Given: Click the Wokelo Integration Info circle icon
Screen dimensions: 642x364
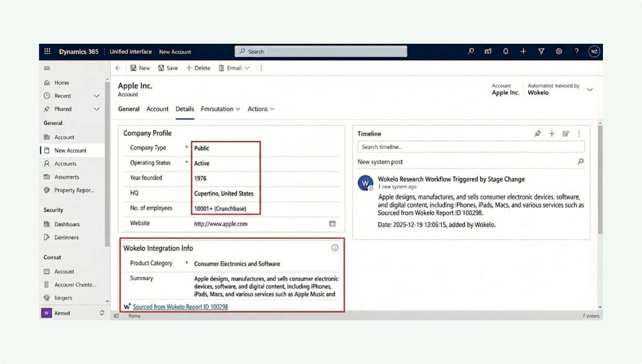Looking at the screenshot, I should 335,248.
